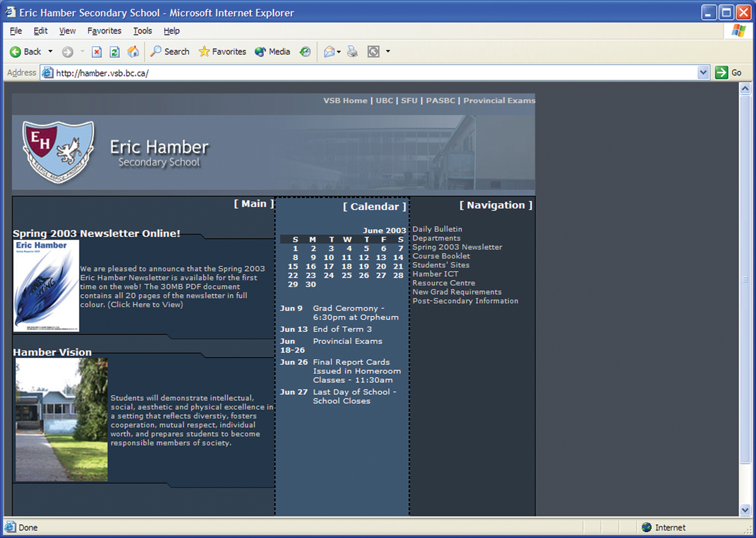756x538 pixels.
Task: Stop page loading with red X icon
Action: (x=97, y=52)
